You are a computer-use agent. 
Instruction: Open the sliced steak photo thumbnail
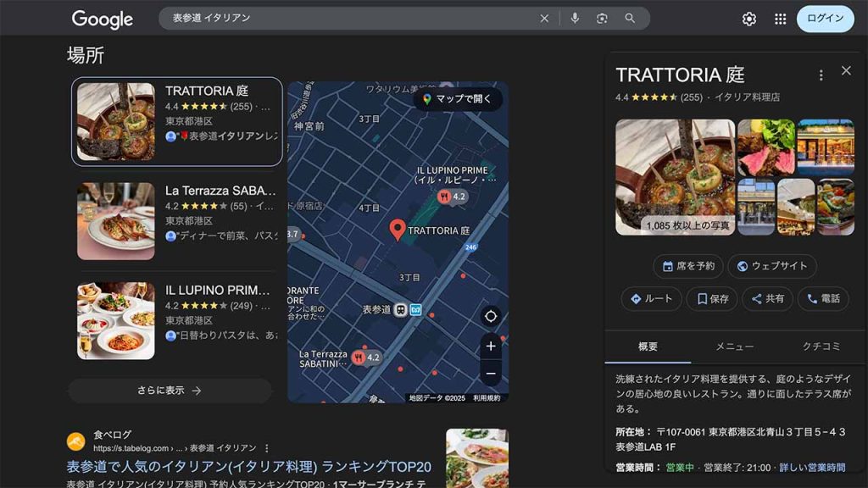pos(765,147)
